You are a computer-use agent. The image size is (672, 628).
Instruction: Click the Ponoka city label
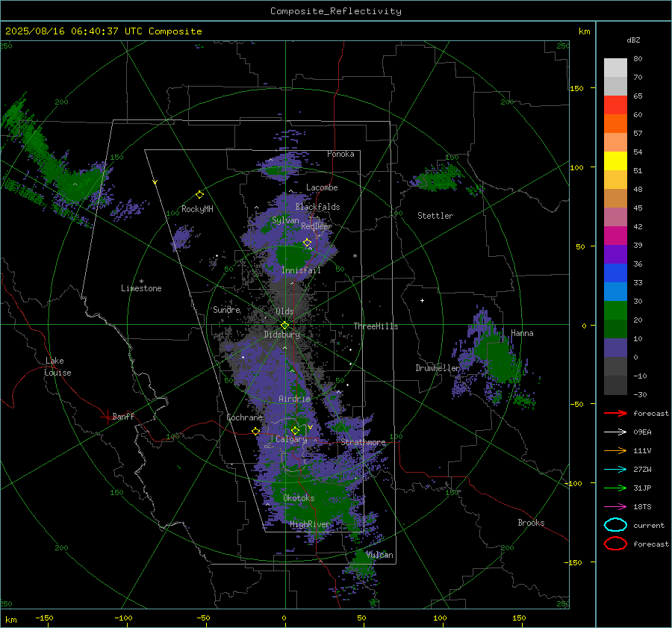[x=340, y=154]
